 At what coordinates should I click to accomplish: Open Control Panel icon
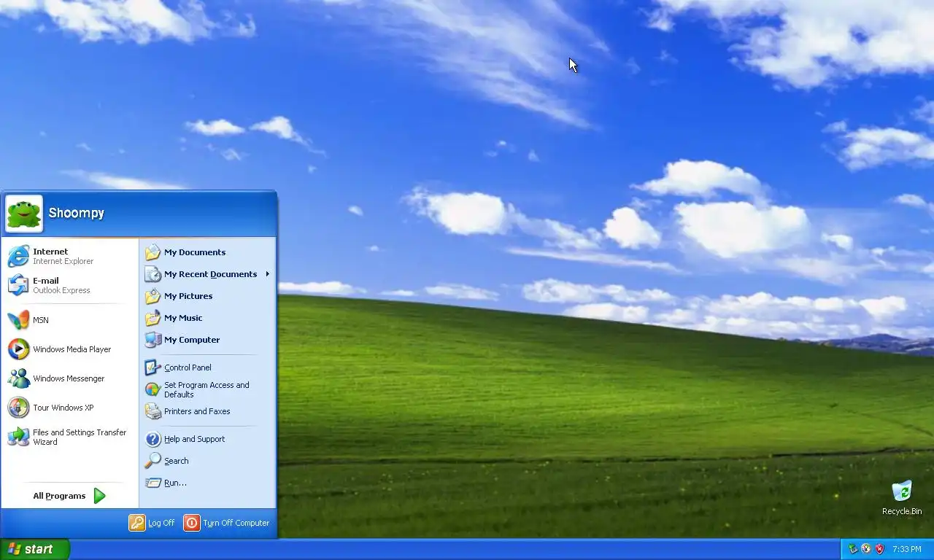(x=153, y=367)
